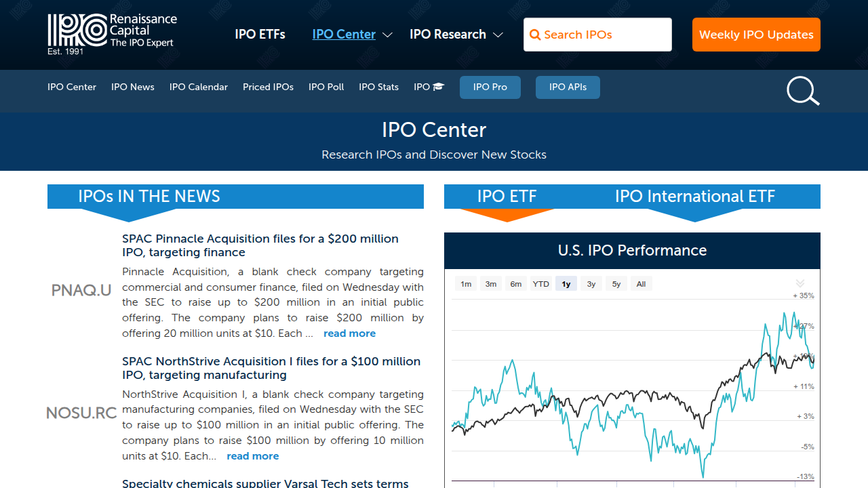
Task: Set chart range to 1y
Action: click(566, 284)
